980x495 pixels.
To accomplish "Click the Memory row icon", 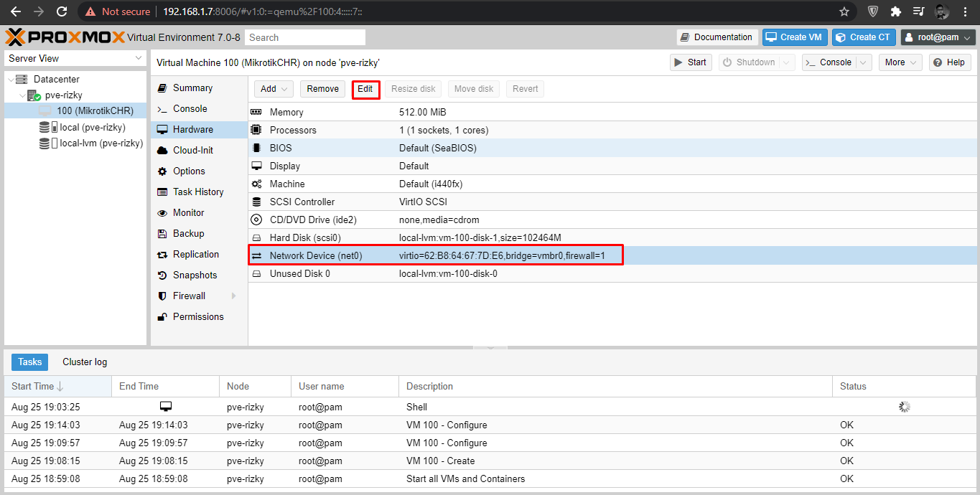I will coord(256,112).
